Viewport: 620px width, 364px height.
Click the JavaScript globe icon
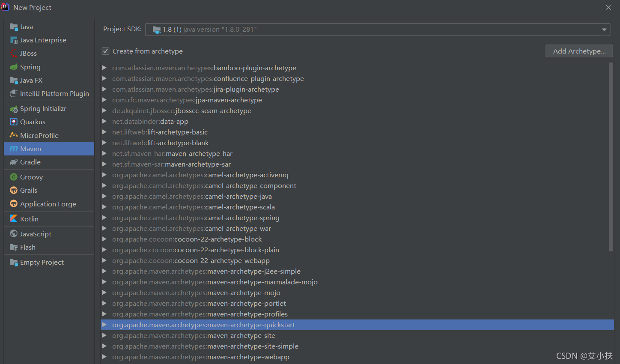click(14, 234)
